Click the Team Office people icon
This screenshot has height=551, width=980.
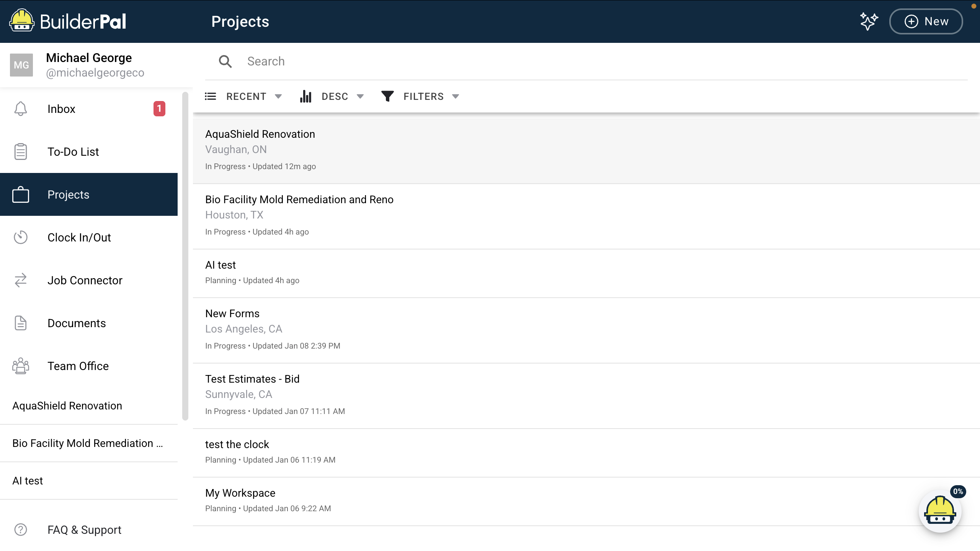pos(21,366)
